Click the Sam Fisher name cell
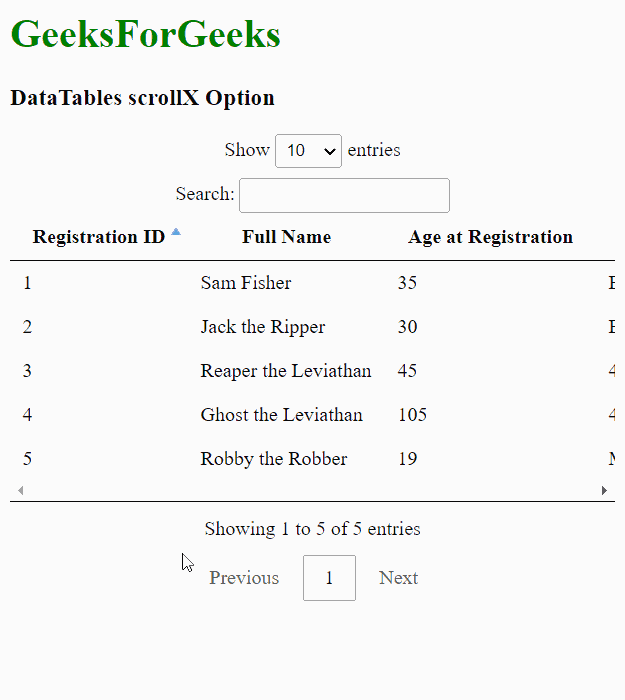 point(246,283)
